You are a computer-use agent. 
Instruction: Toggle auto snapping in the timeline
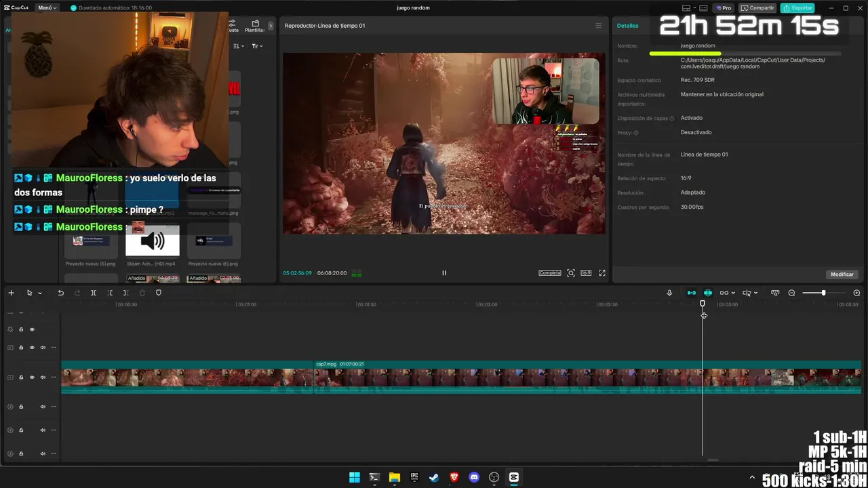click(x=708, y=293)
